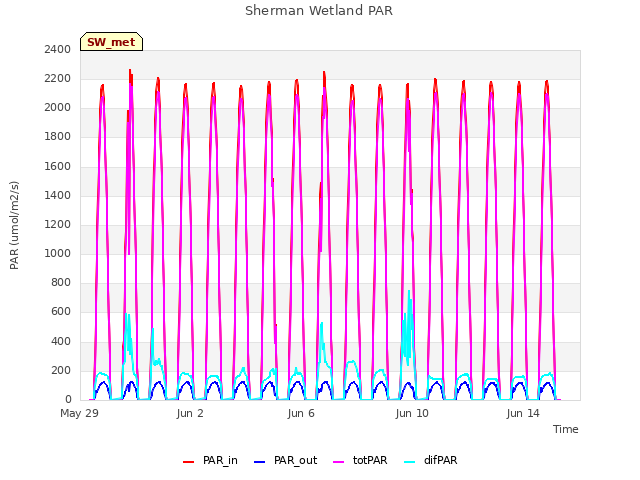Click the 0 y-axis tick label
Viewport: 640px width, 480px height.
(68, 399)
